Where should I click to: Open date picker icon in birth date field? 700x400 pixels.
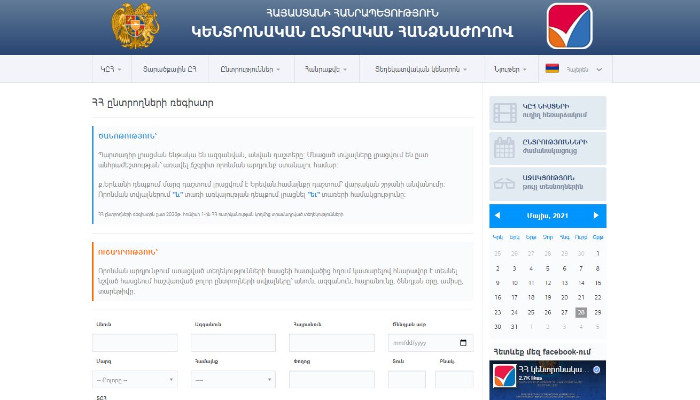point(463,342)
